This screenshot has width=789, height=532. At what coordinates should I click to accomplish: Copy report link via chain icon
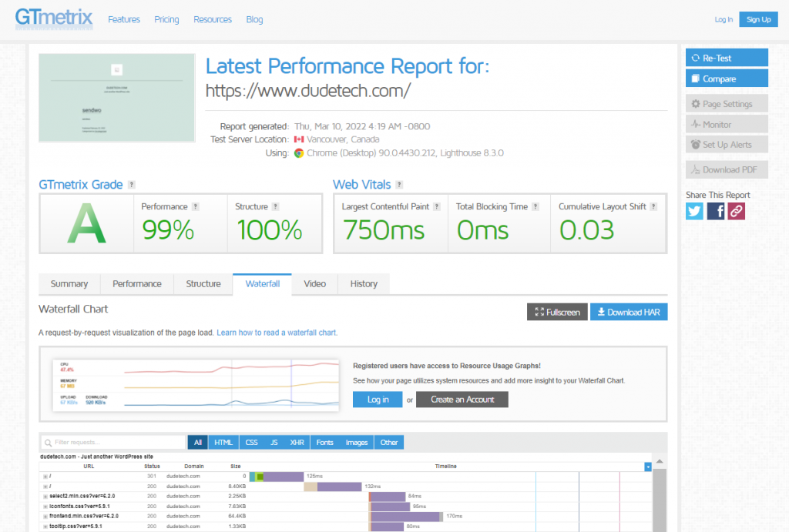(736, 211)
